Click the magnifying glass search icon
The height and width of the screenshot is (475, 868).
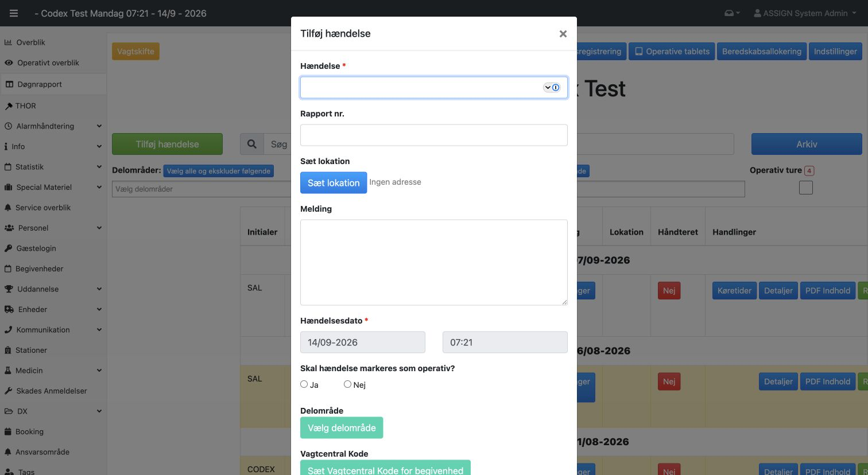(x=251, y=145)
